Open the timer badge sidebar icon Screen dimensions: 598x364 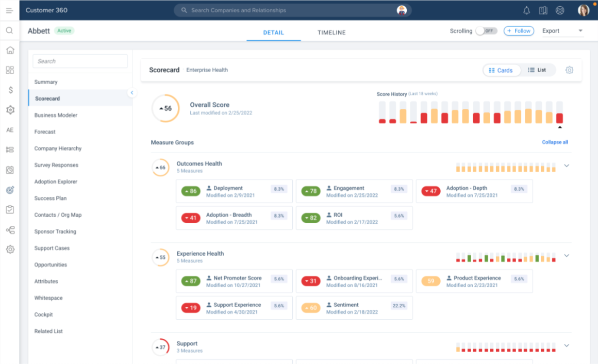point(10,170)
